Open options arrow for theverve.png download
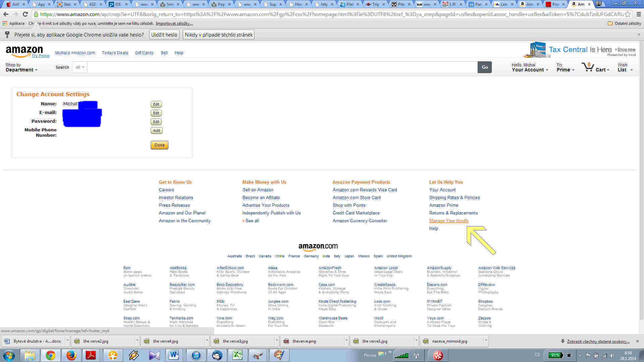Viewport: 644px width, 362px height. [346, 341]
